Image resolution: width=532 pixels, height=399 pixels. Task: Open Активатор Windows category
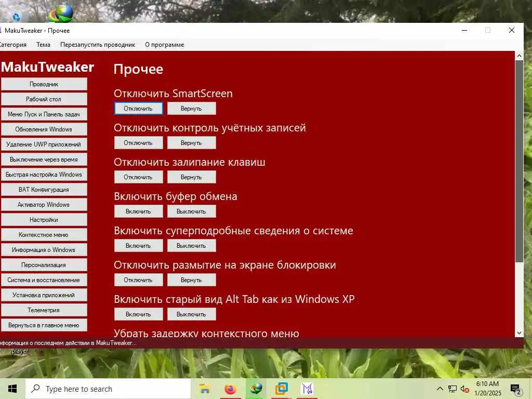point(44,205)
